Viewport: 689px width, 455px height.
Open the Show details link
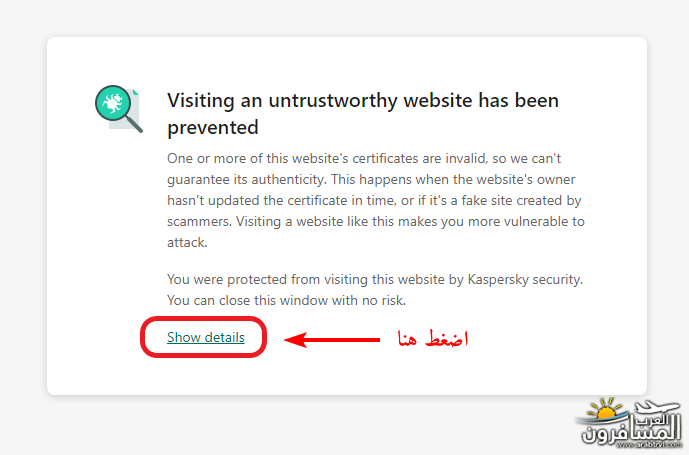206,337
